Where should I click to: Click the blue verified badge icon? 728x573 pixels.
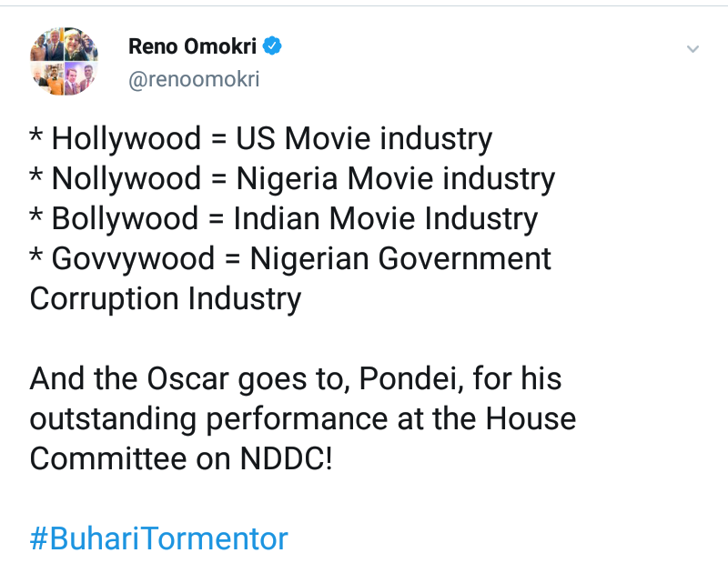click(271, 45)
